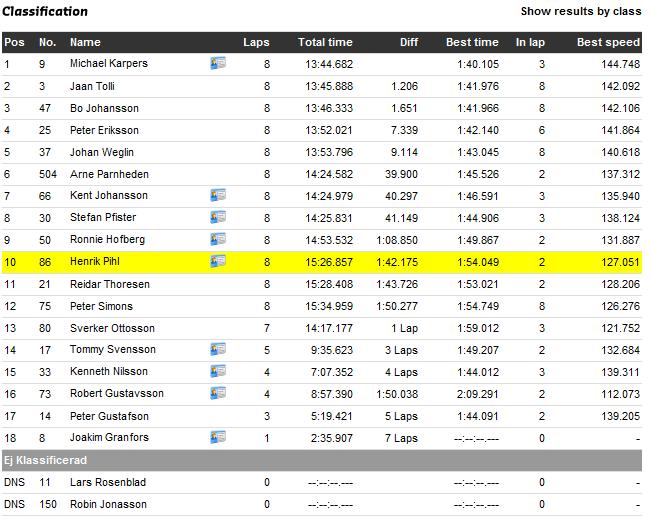Select the highlighted Henrik Pihl row name
This screenshot has height=520, width=651.
[x=95, y=262]
